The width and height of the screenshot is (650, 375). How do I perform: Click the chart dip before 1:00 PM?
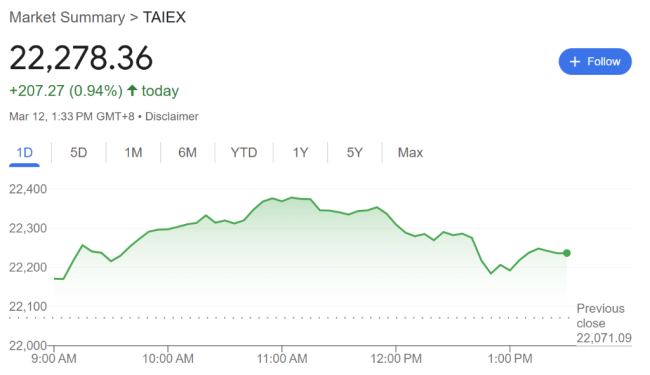(x=491, y=273)
